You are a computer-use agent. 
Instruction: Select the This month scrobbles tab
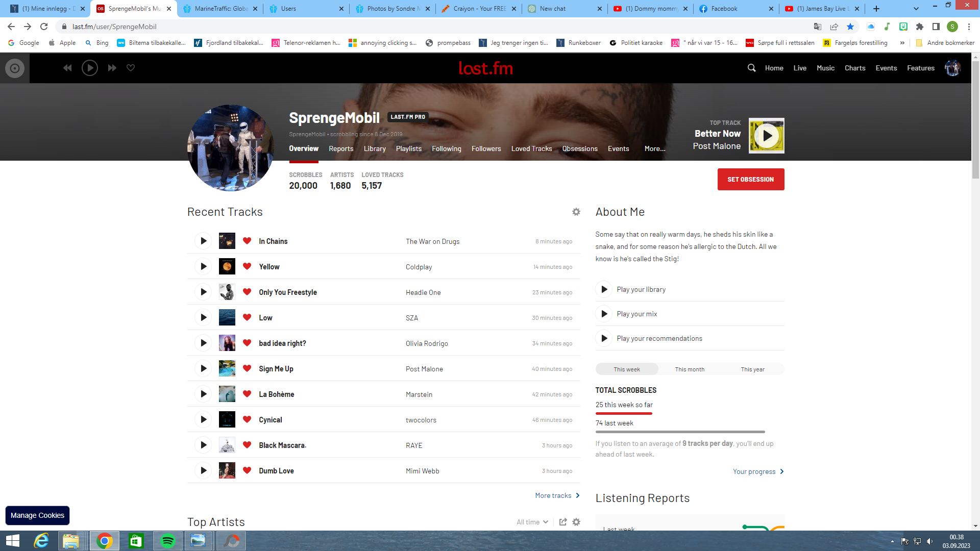pyautogui.click(x=690, y=369)
